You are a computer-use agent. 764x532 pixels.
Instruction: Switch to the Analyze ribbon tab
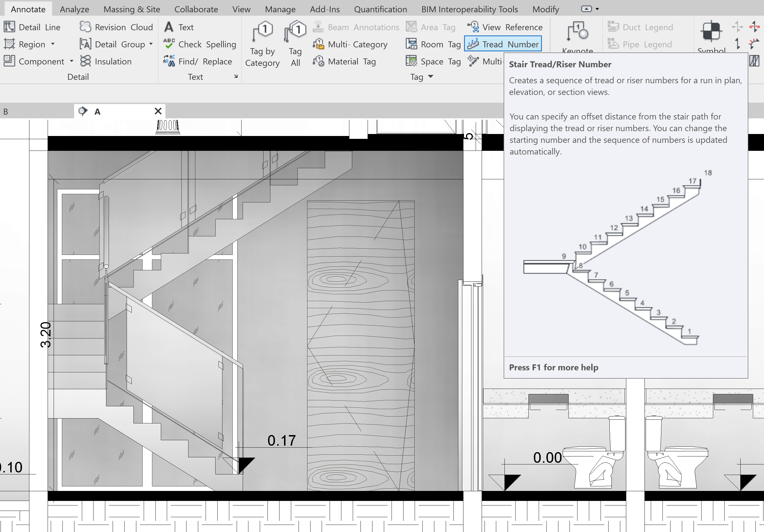[x=74, y=9]
